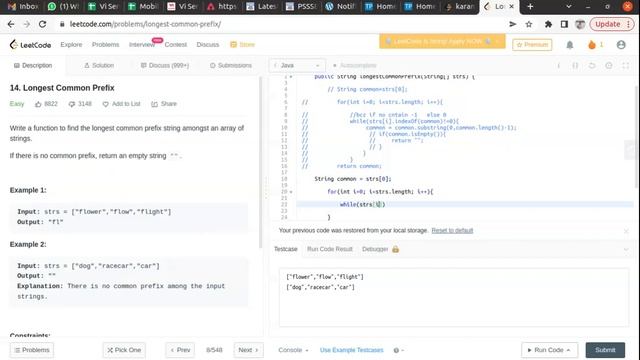Click the Submit button
The height and width of the screenshot is (360, 640).
605,350
